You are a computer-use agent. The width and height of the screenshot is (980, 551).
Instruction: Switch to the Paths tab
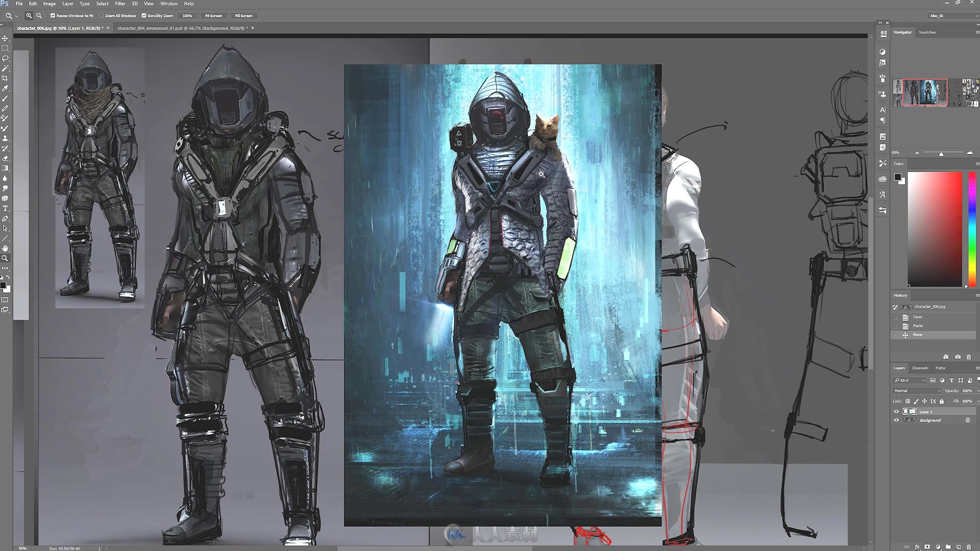point(940,368)
